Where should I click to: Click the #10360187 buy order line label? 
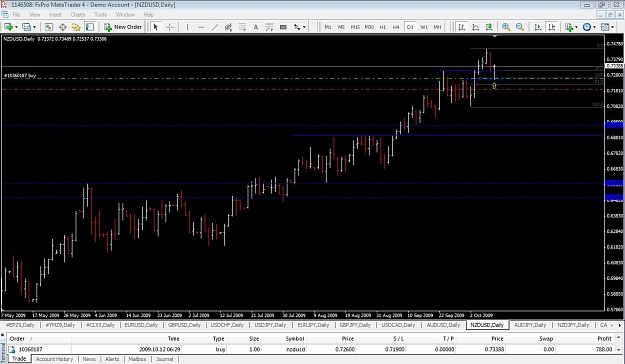coord(20,75)
